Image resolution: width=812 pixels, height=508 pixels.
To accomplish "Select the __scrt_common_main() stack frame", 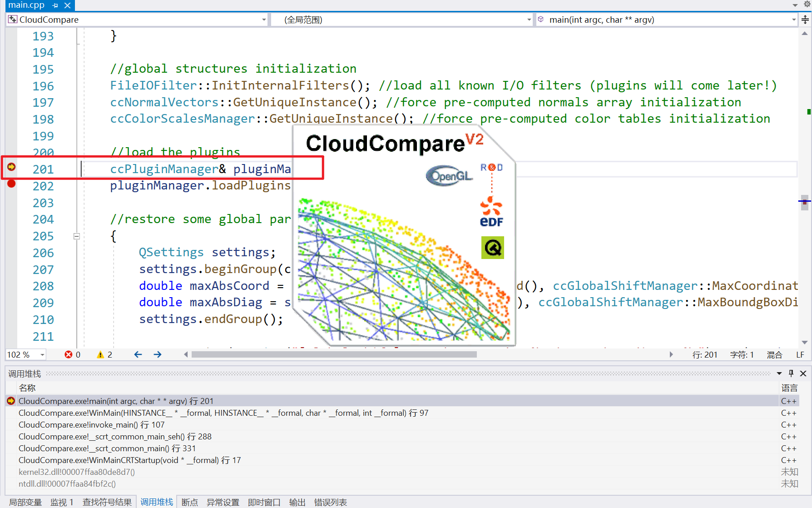I will [402, 448].
